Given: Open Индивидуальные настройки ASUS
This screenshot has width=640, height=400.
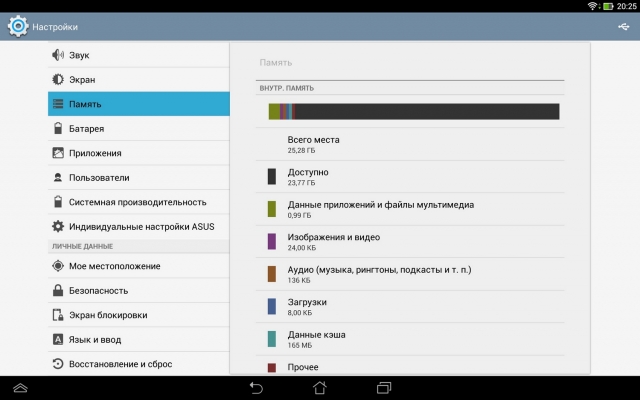Looking at the screenshot, I should [x=138, y=226].
